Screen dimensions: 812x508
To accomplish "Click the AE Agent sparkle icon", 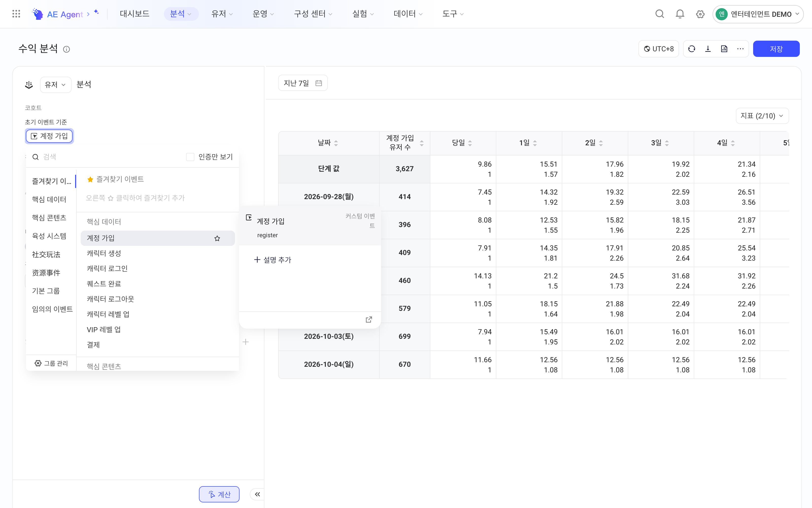I will click(x=96, y=12).
